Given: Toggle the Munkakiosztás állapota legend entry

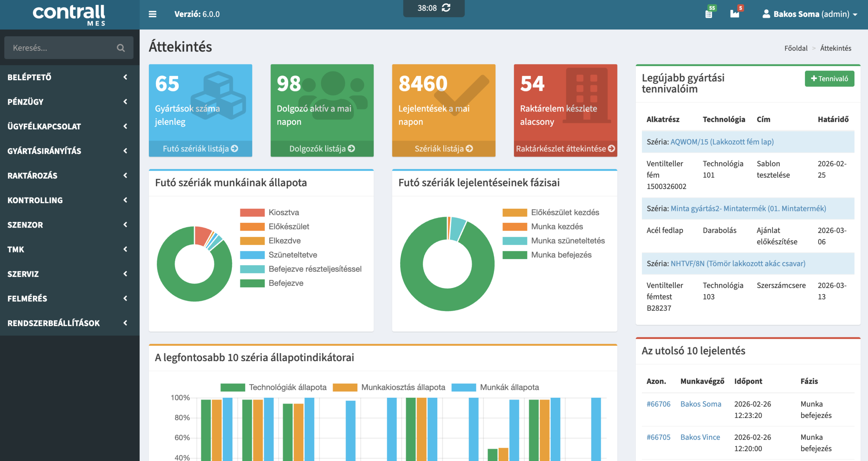Looking at the screenshot, I should point(403,387).
